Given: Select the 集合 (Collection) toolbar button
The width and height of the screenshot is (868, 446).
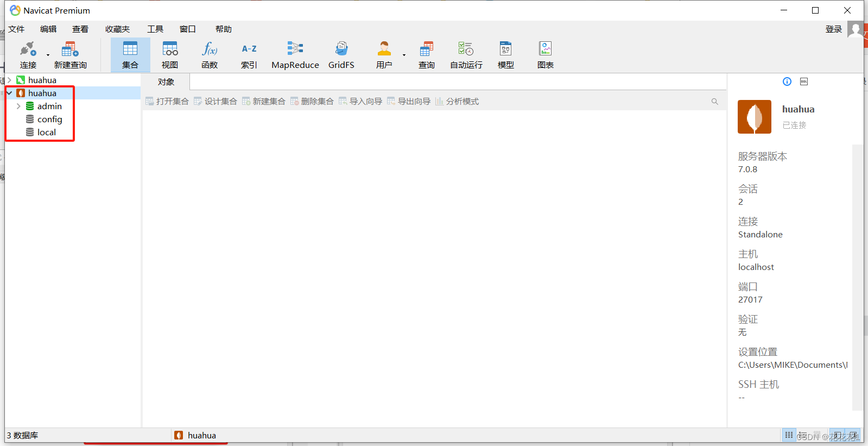Looking at the screenshot, I should click(x=130, y=55).
